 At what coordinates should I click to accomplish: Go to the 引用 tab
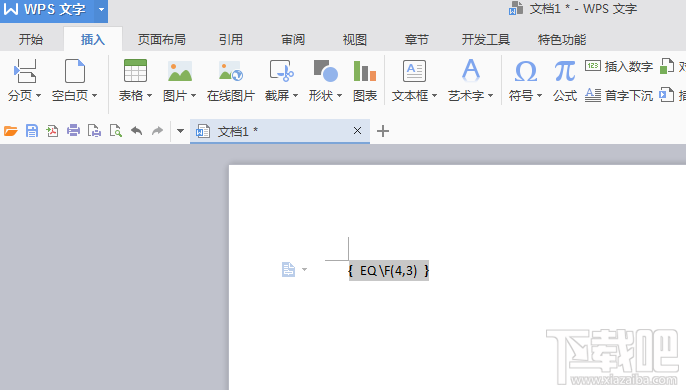pos(231,40)
